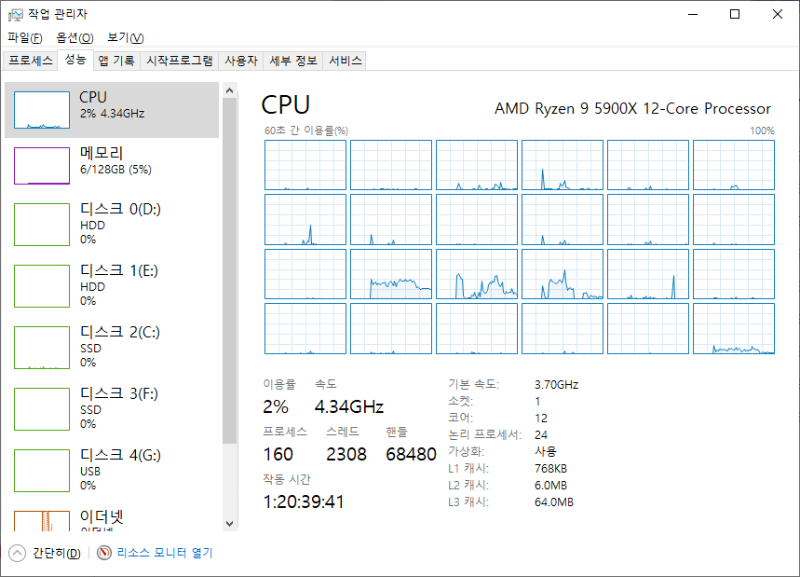800x577 pixels.
Task: Collapse view with 간단히 arrow button
Action: click(x=17, y=553)
